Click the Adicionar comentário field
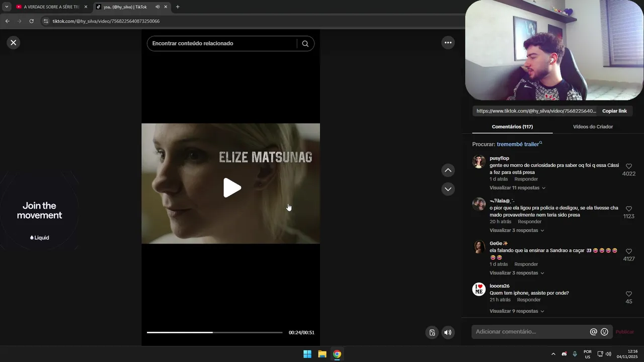This screenshot has width=644, height=362. point(531,332)
